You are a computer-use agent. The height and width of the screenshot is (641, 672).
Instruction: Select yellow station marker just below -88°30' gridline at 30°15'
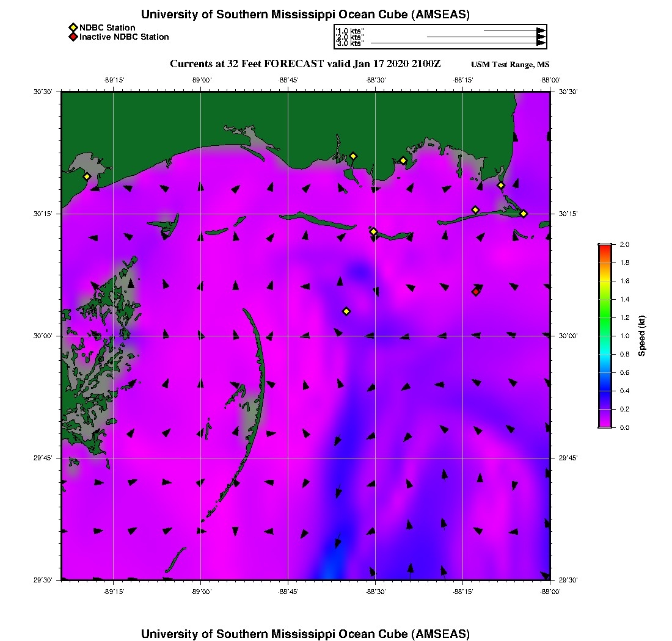[374, 231]
